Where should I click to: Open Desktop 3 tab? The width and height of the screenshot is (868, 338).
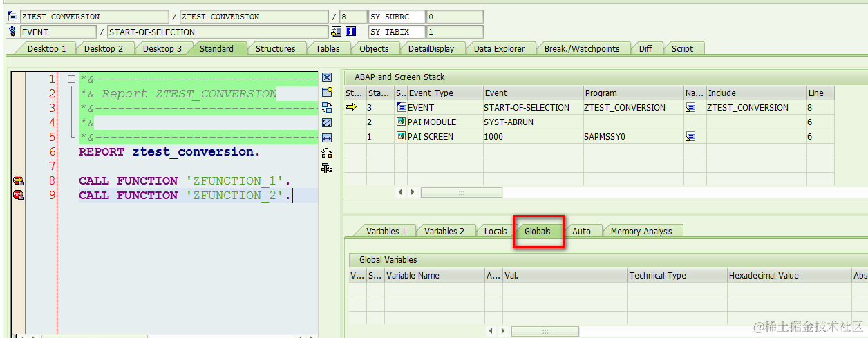tap(162, 48)
